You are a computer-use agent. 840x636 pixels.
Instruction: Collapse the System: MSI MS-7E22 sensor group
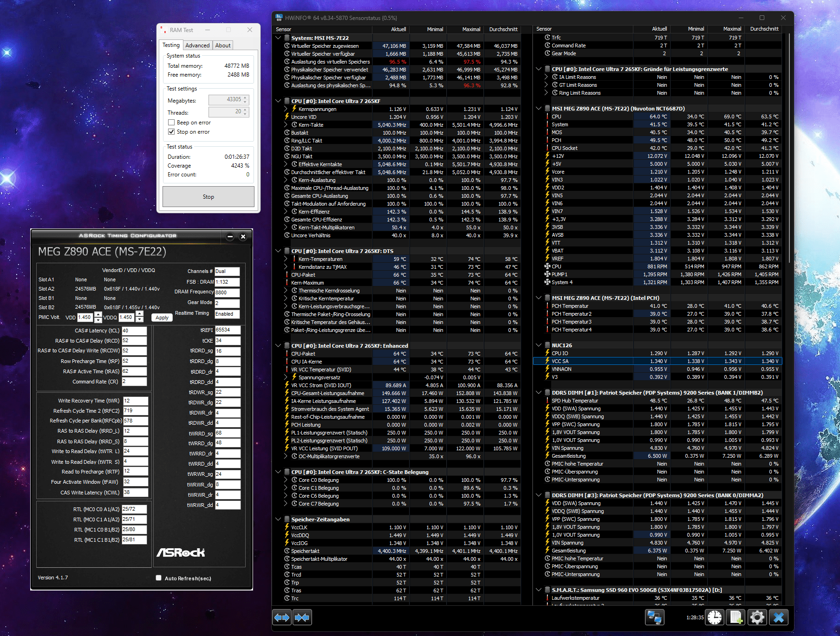click(x=278, y=38)
